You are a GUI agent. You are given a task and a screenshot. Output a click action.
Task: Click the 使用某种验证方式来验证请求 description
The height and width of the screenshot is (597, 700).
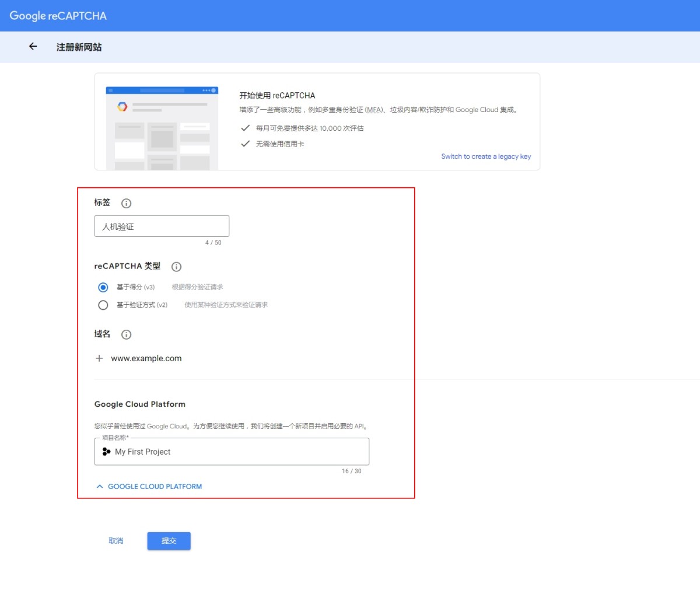(226, 305)
